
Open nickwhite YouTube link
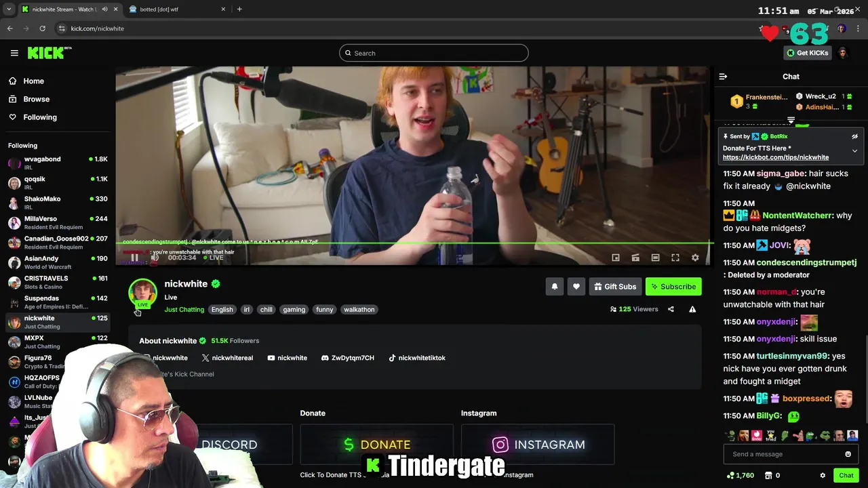point(287,358)
